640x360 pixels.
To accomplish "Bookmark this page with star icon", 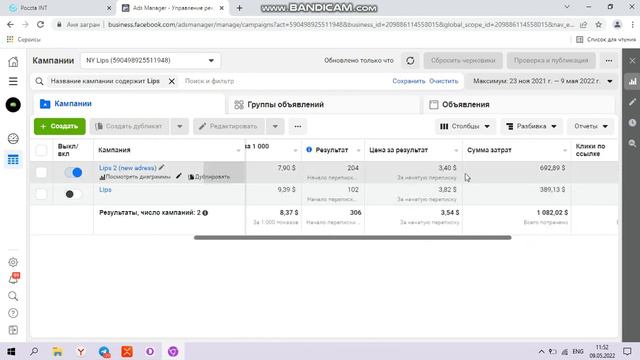I will coord(599,24).
